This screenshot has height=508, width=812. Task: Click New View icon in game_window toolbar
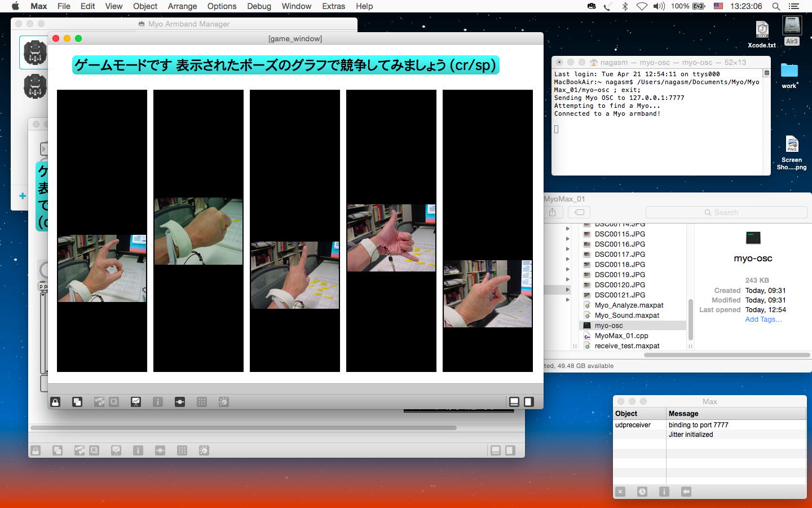coord(77,402)
